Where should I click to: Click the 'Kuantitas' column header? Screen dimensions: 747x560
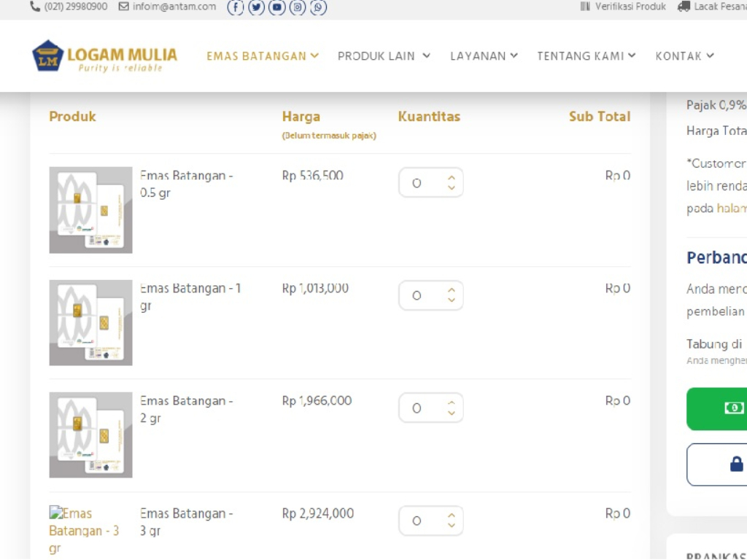429,117
